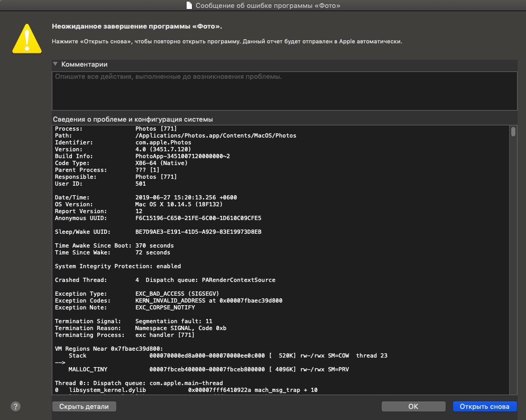
Task: Click Time Awake Since Boot 370 seconds
Action: [114, 245]
